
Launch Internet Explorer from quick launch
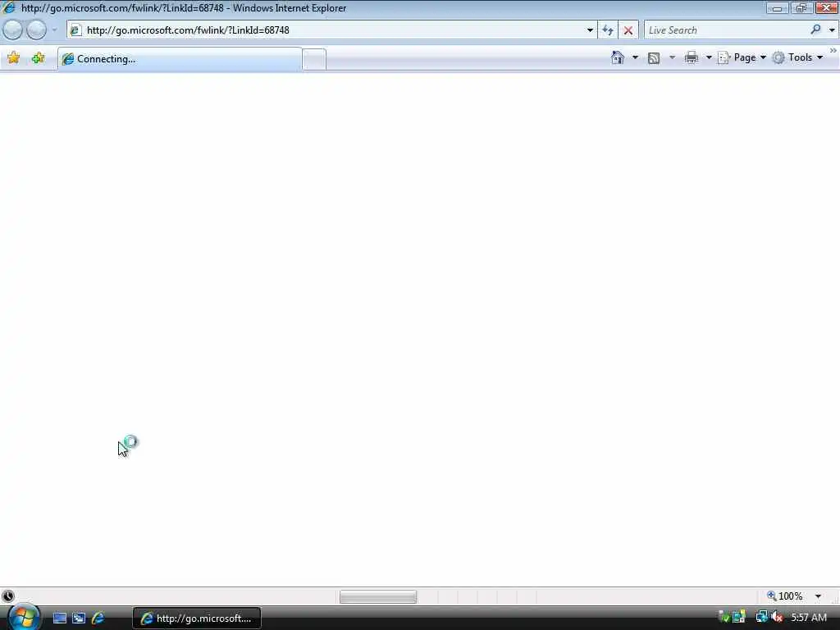pyautogui.click(x=98, y=619)
